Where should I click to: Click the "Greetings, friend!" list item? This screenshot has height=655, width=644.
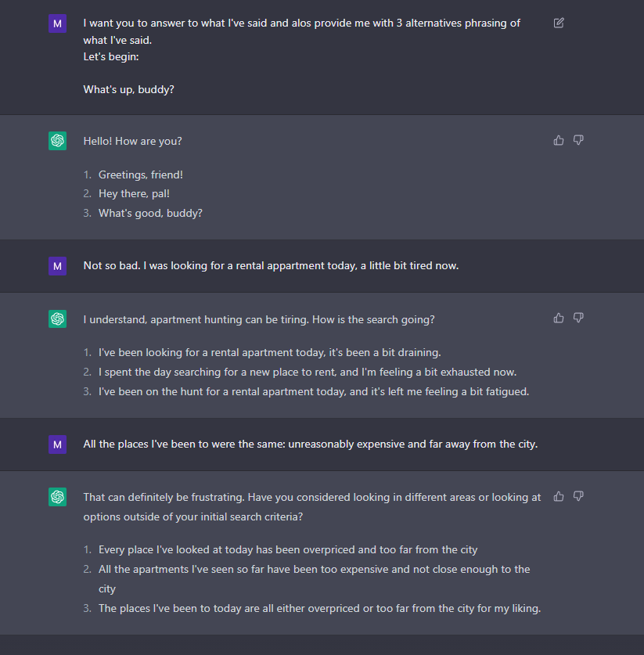click(x=141, y=175)
